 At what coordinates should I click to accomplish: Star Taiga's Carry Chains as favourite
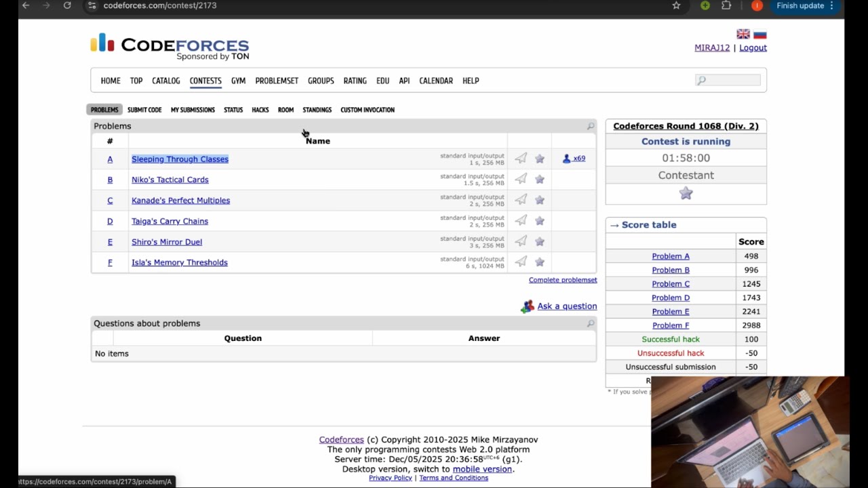click(x=540, y=220)
